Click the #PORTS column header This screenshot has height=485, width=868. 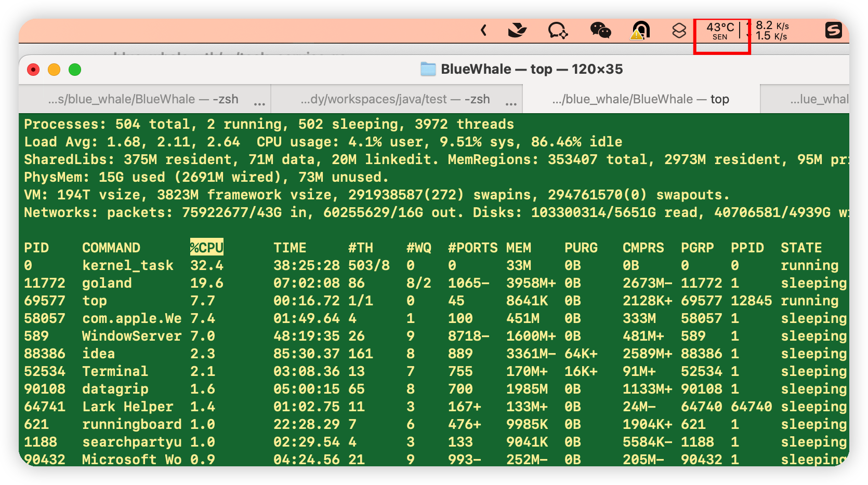click(x=473, y=248)
